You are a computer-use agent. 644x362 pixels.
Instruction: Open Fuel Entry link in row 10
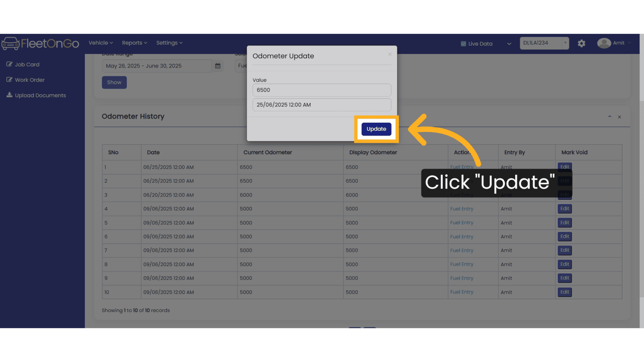tap(462, 292)
